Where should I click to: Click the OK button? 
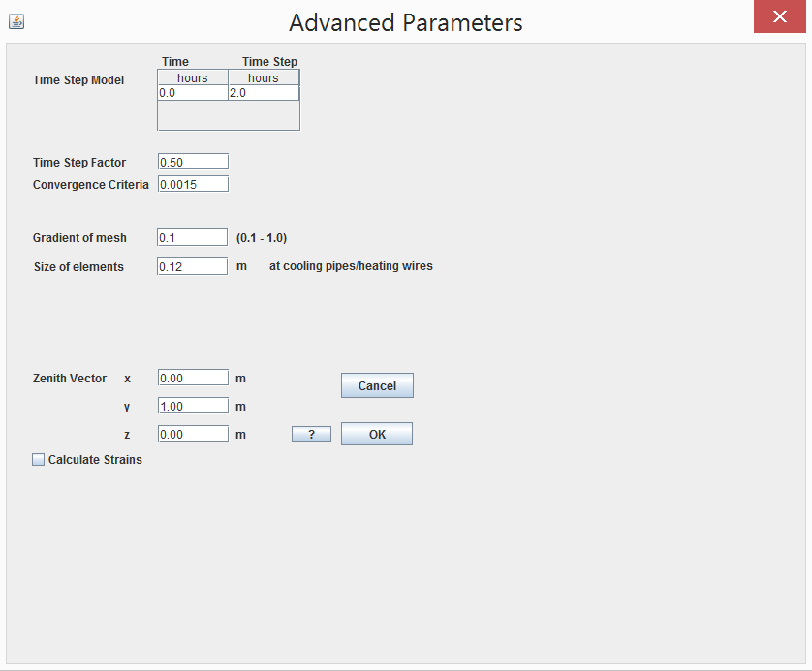pos(377,434)
